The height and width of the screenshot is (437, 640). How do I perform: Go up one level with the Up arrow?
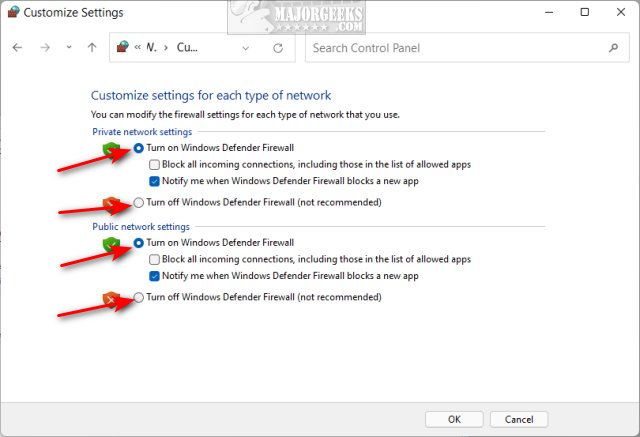click(92, 48)
